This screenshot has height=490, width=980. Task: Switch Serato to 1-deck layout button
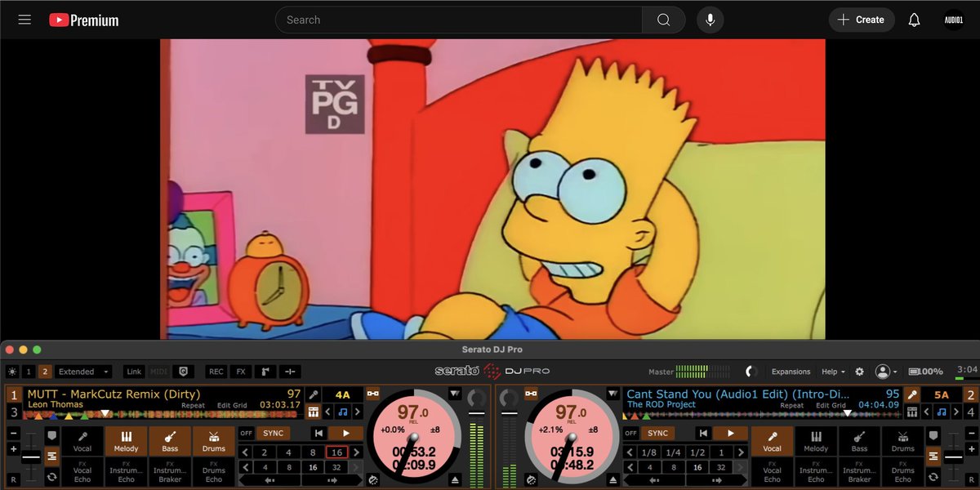pyautogui.click(x=29, y=372)
